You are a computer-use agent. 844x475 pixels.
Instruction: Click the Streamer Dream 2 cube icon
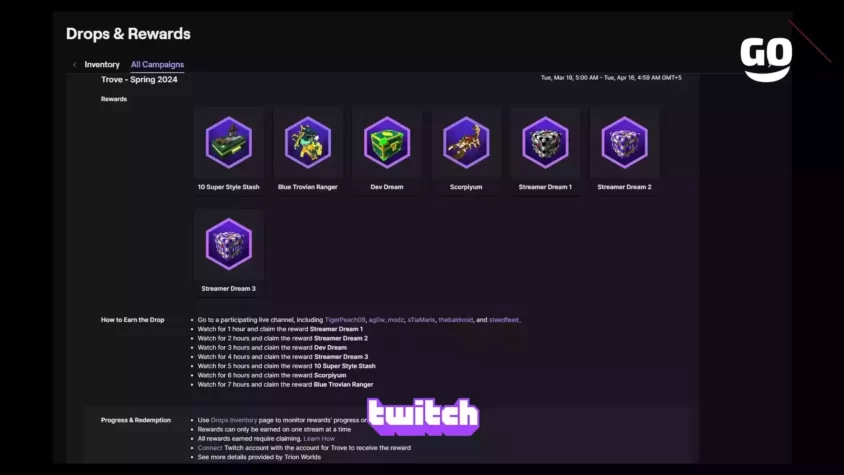point(624,143)
